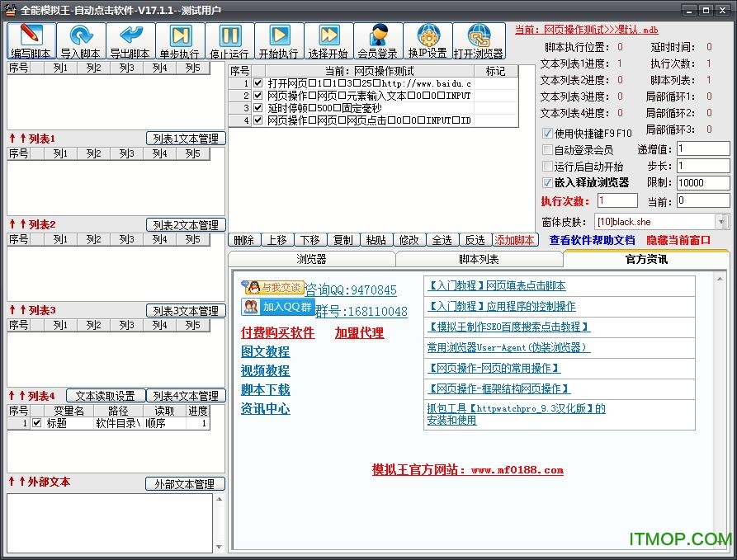Open 脚本下载 link
This screenshot has height=560, width=737.
265,389
